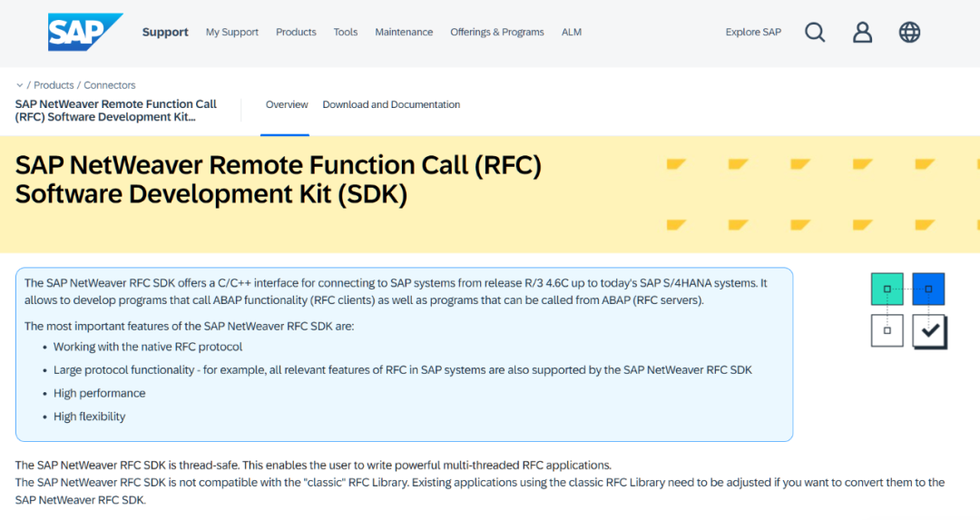980x520 pixels.
Task: Open the Products menu in header
Action: click(x=296, y=32)
